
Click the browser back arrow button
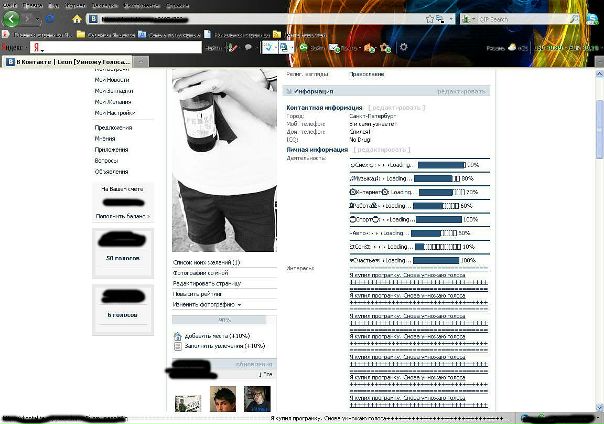coord(13,18)
